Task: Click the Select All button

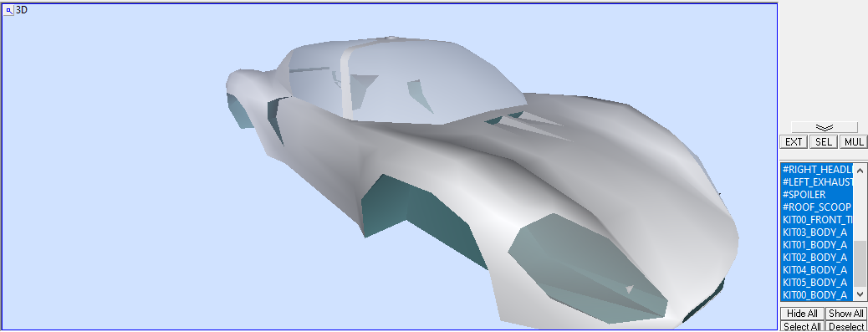Action: pos(802,326)
